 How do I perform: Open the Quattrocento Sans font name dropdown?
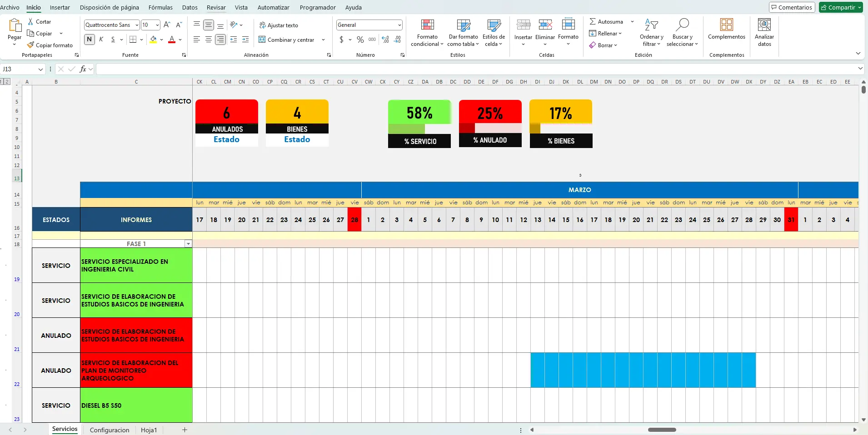(x=137, y=25)
